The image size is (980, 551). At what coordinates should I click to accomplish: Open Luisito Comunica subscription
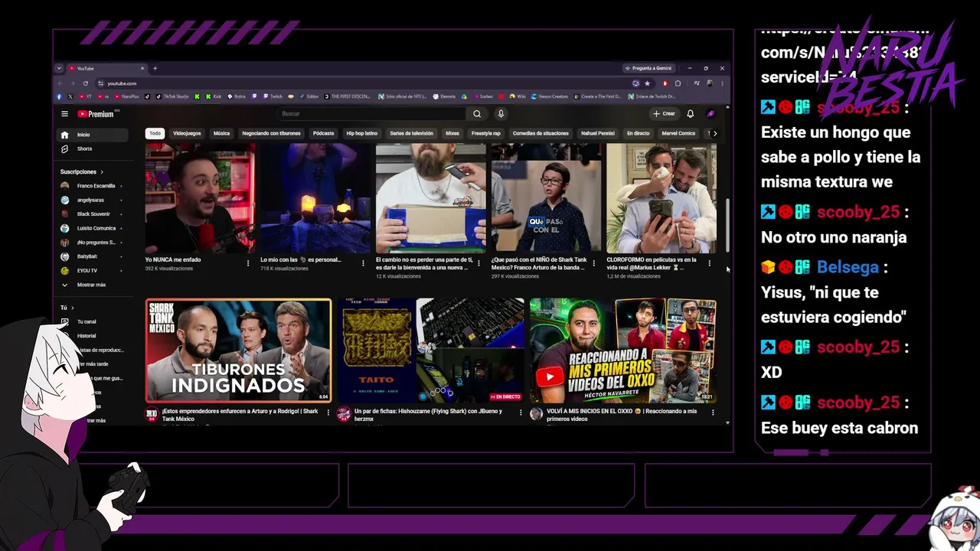(93, 228)
